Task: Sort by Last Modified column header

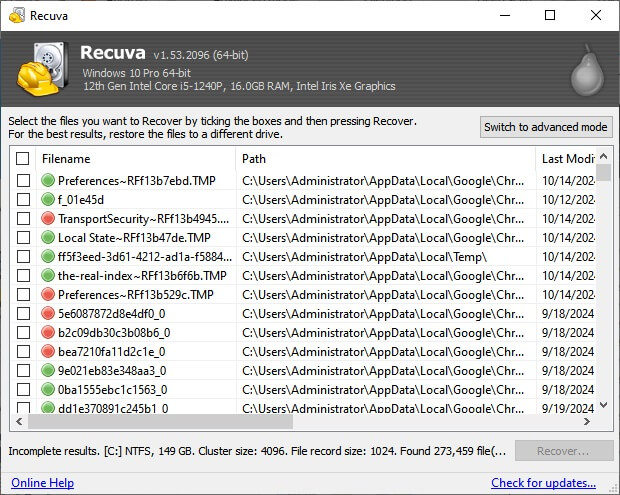Action: (567, 158)
